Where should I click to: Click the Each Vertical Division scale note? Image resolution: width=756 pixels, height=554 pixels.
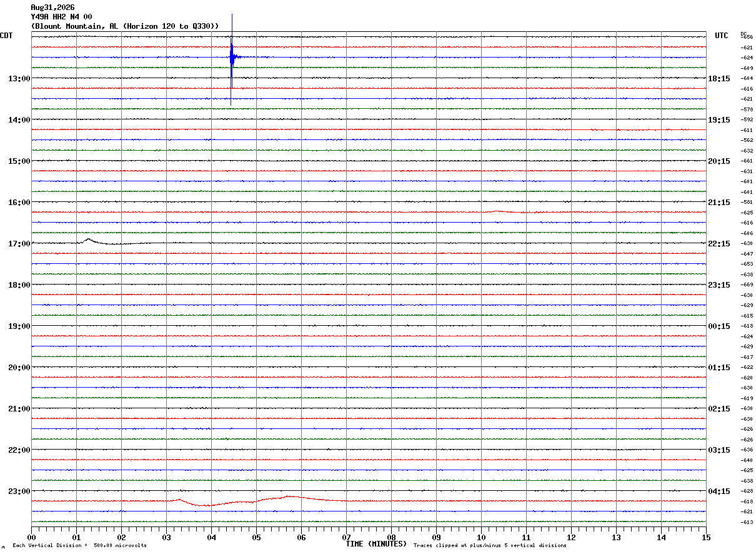point(79,545)
